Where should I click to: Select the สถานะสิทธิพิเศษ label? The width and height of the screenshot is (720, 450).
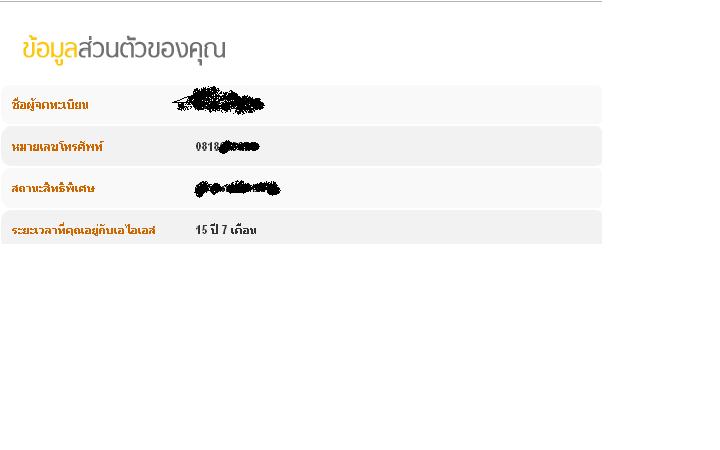point(53,188)
